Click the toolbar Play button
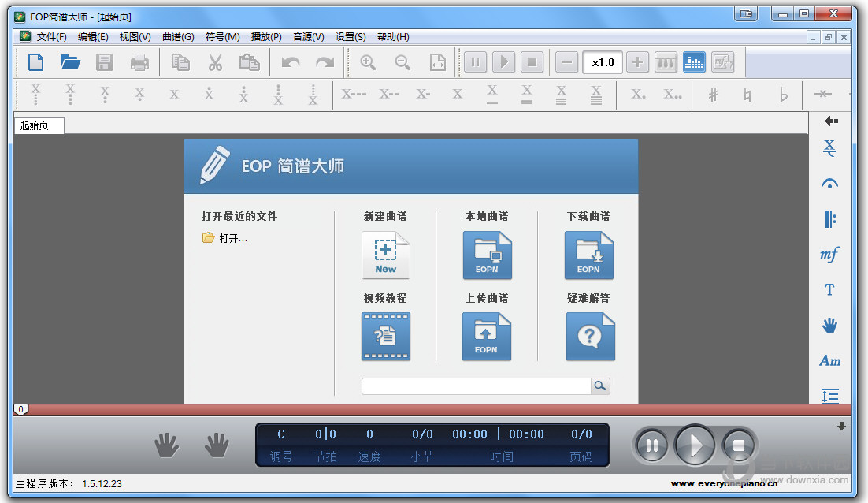Screen dimensions: 868x503 pos(503,62)
